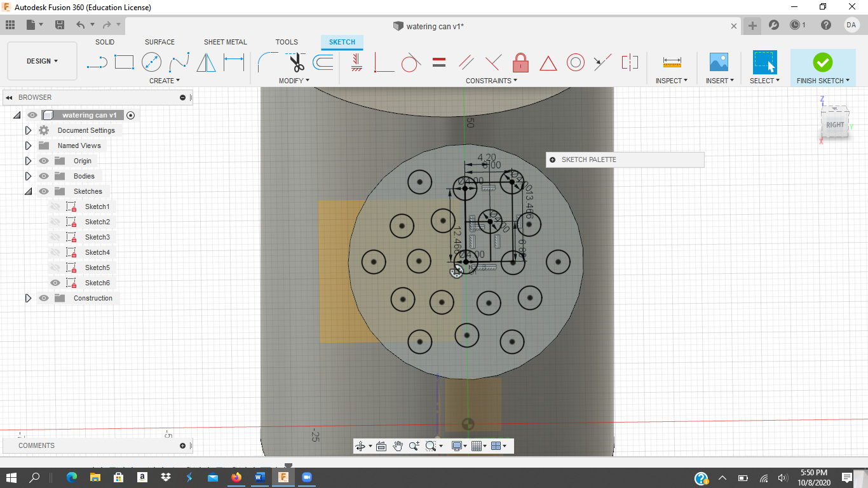This screenshot has width=868, height=488.
Task: Select the Mirror tool
Action: (x=206, y=62)
